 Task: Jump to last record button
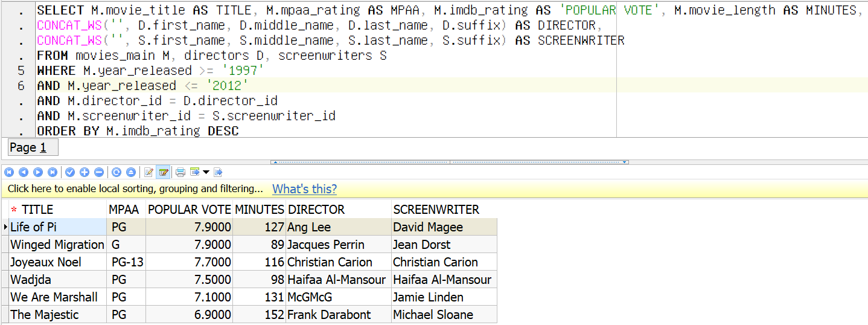[x=53, y=172]
